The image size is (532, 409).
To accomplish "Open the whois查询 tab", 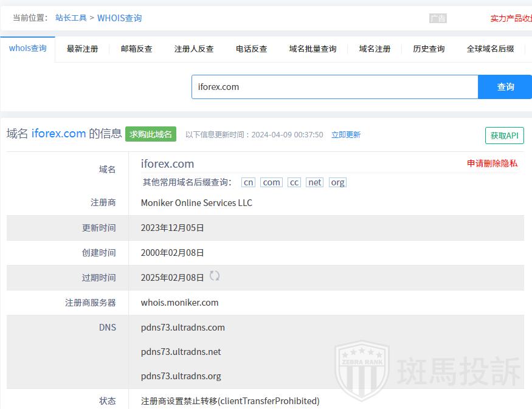I will 28,49.
